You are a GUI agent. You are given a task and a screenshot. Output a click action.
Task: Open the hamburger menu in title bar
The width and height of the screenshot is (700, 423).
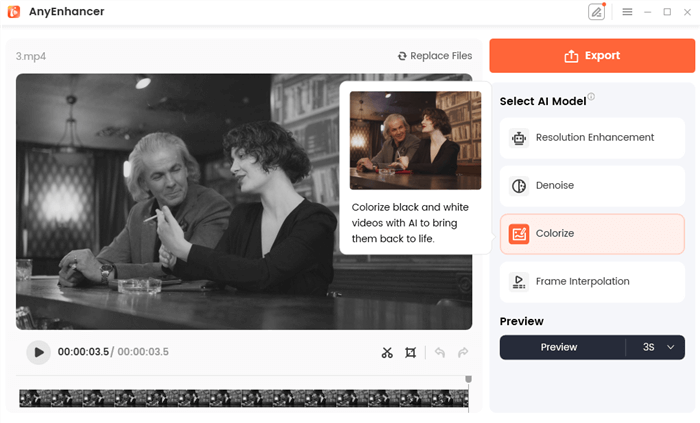click(627, 12)
